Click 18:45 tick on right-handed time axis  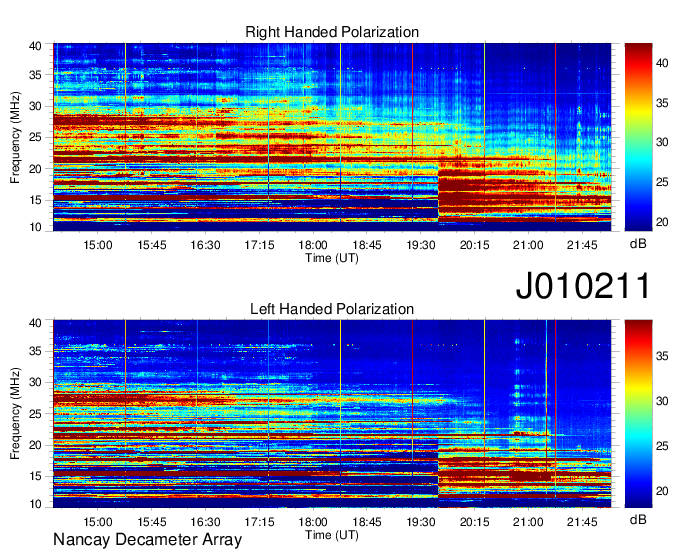(x=367, y=245)
